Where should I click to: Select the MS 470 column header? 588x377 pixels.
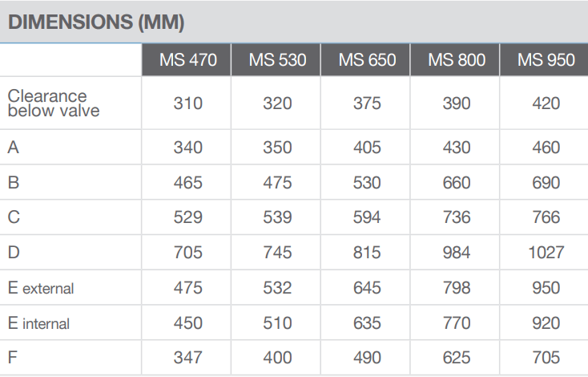pyautogui.click(x=187, y=61)
